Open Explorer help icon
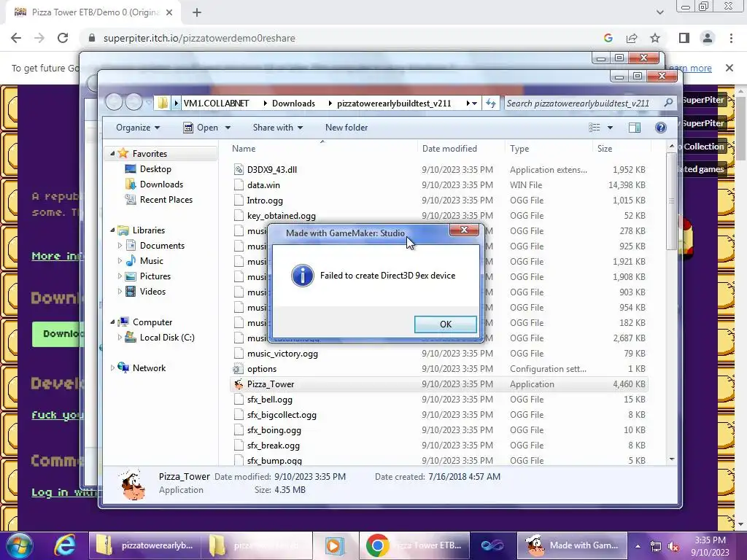The height and width of the screenshot is (560, 747). click(x=661, y=128)
